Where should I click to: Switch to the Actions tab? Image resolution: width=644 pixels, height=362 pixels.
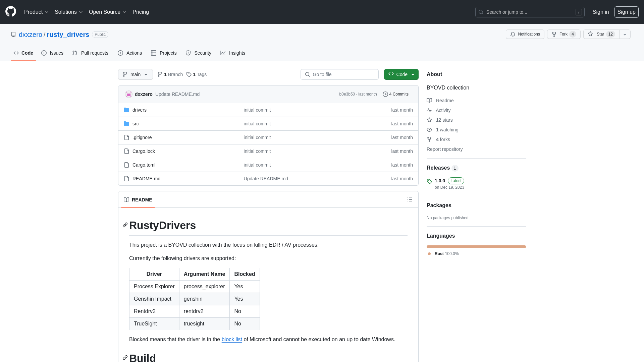130,53
